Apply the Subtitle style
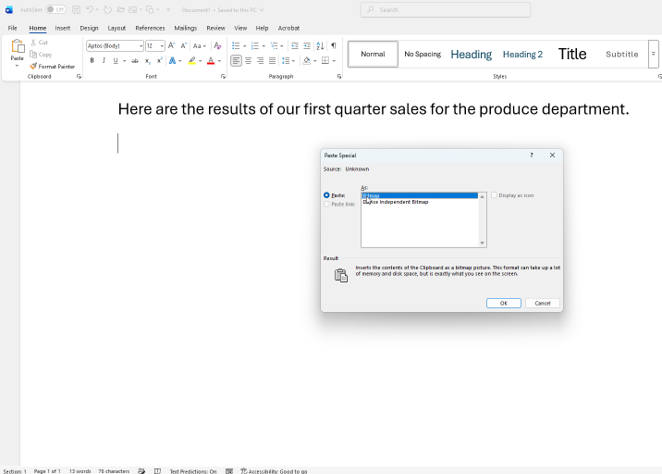Screen dimensions: 662x474 point(622,54)
